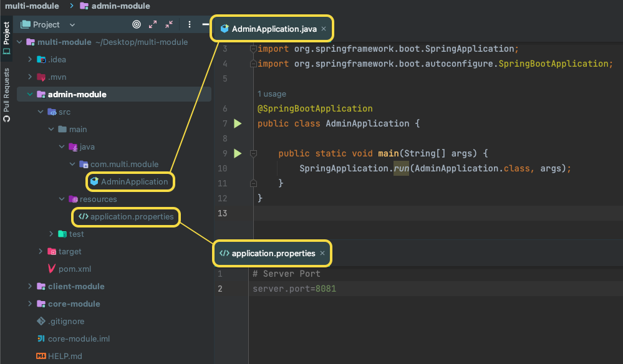Collapse the multi-module root folder

point(19,42)
